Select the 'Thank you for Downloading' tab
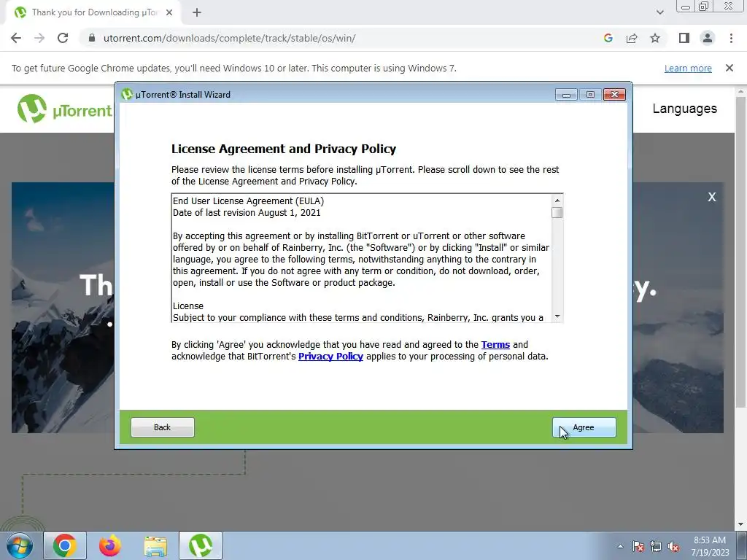The width and height of the screenshot is (747, 560). 93,12
